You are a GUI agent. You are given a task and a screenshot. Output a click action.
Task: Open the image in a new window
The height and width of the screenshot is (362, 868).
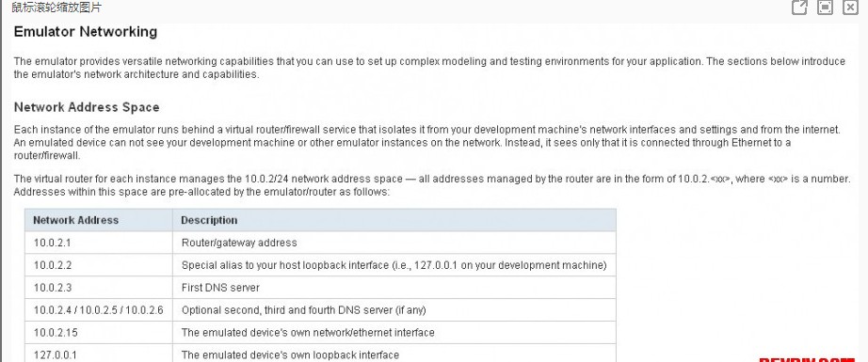pos(799,8)
